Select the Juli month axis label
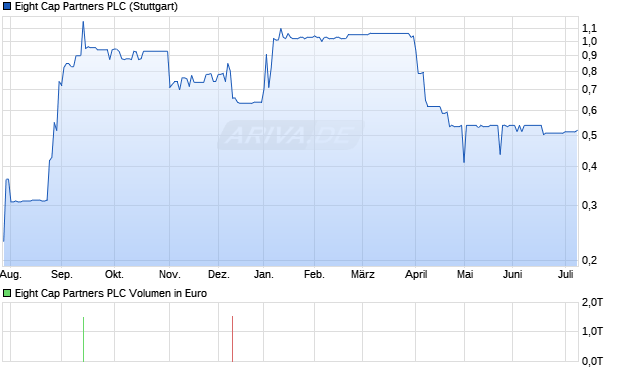 [565, 274]
